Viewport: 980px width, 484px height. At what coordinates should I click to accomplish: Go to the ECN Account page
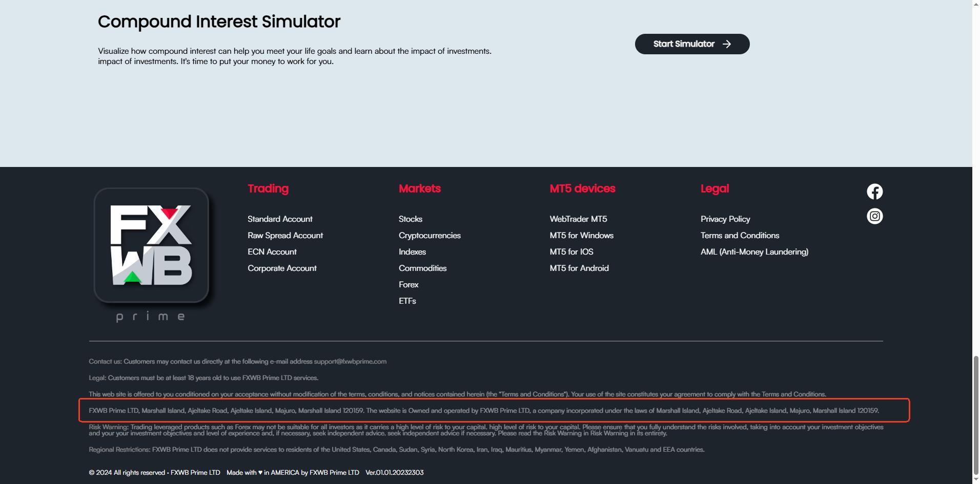[x=272, y=252]
